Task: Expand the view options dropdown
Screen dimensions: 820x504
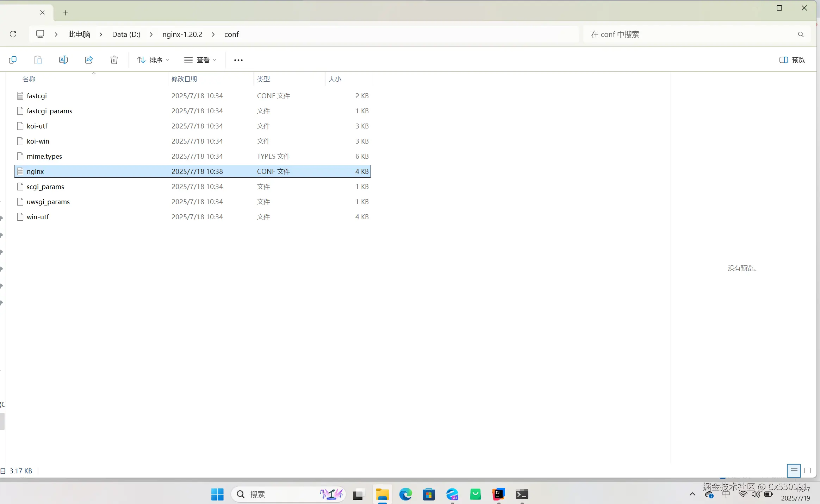Action: [200, 60]
